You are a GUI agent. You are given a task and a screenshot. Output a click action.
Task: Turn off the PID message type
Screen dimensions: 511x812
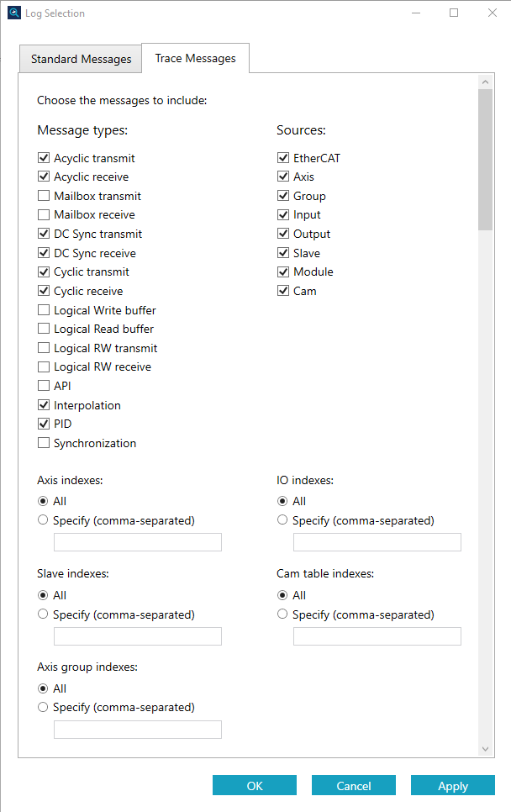44,424
